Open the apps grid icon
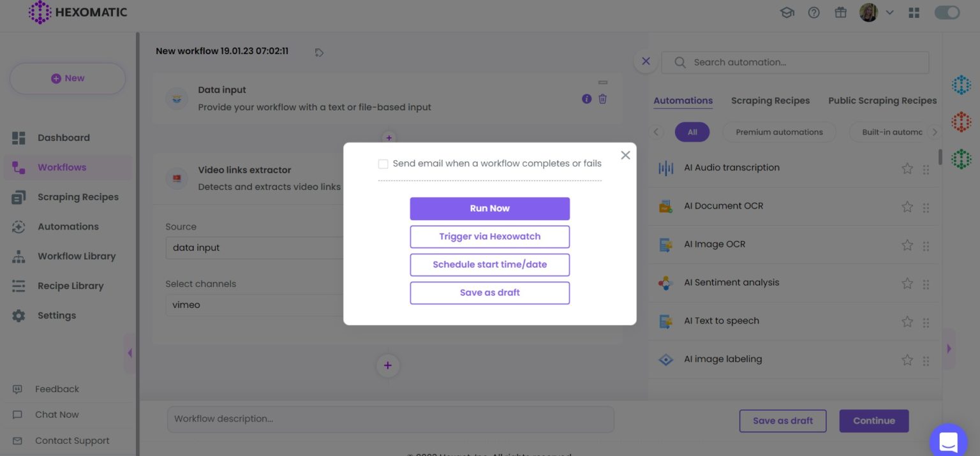Viewport: 980px width, 456px height. [x=914, y=12]
